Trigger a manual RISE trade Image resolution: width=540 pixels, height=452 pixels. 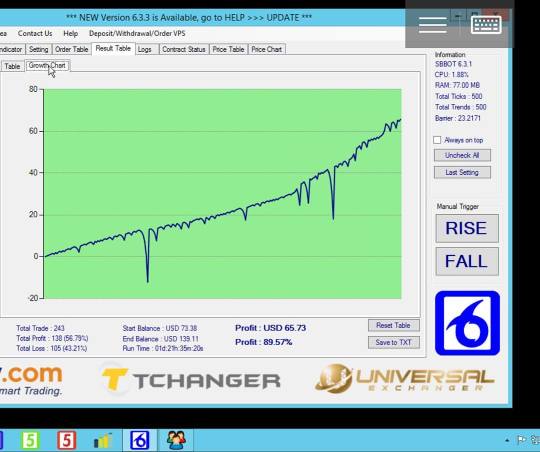(x=467, y=228)
